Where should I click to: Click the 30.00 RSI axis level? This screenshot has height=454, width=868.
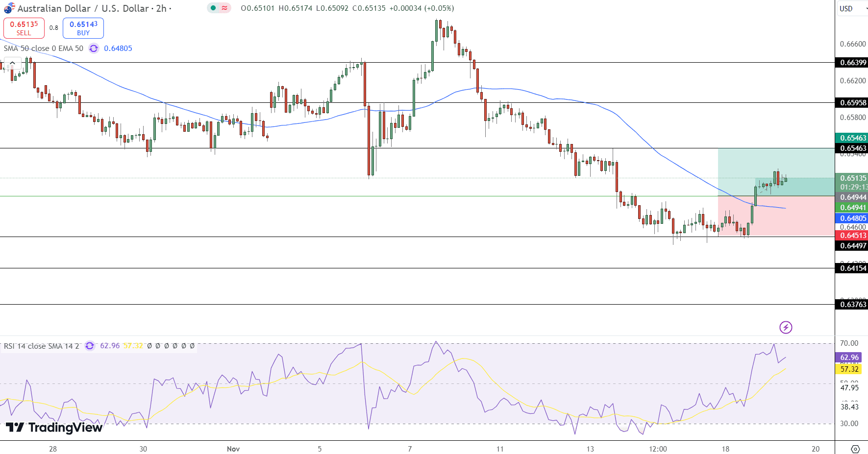pos(849,424)
